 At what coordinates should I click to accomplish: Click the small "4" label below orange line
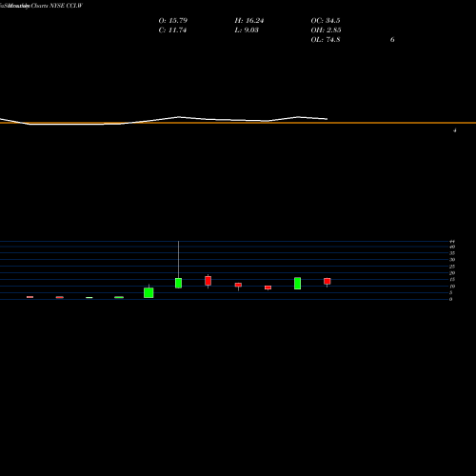point(455,130)
